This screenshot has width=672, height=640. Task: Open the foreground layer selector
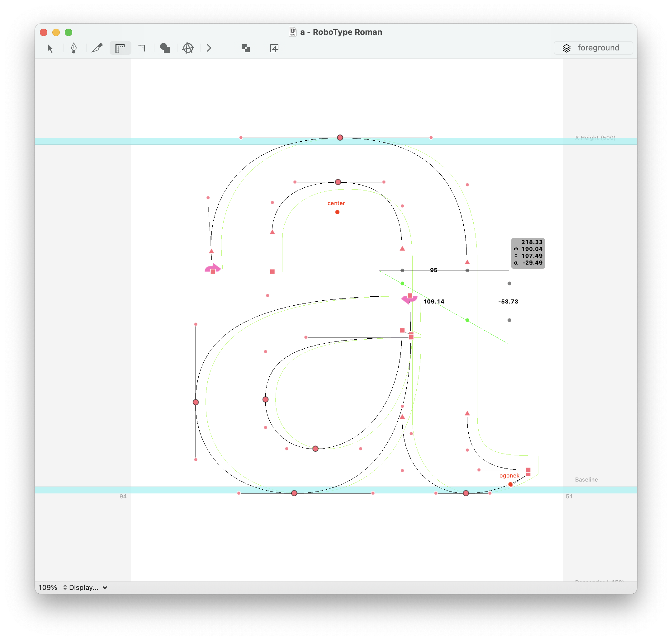[x=593, y=48]
